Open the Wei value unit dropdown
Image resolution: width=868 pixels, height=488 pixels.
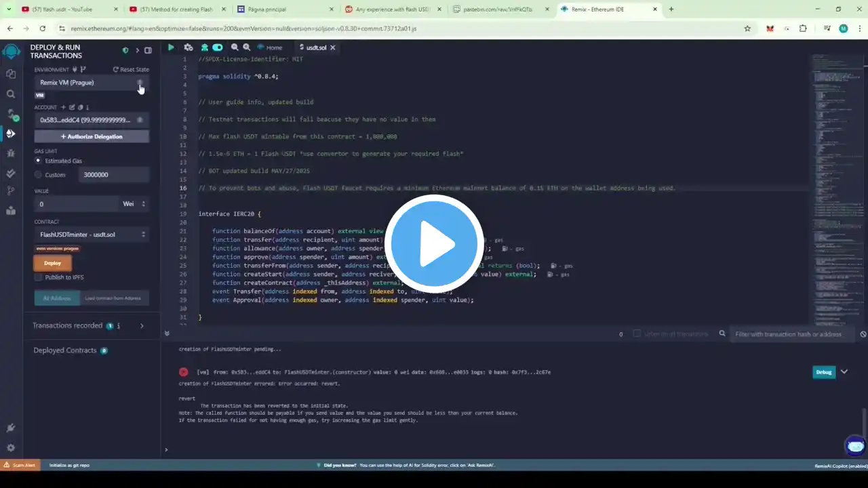click(134, 204)
